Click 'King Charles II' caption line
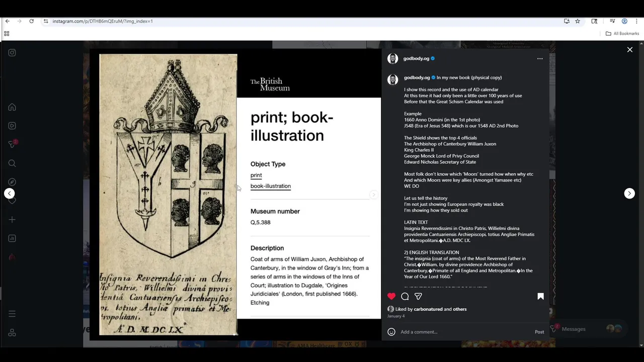 pyautogui.click(x=419, y=150)
